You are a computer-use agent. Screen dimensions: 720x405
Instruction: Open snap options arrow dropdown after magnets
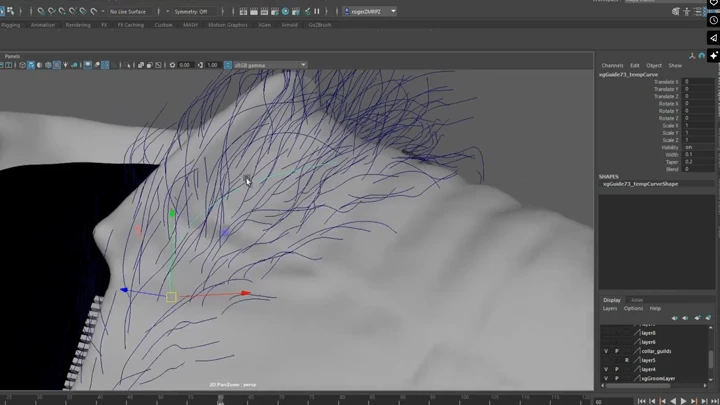tap(102, 11)
